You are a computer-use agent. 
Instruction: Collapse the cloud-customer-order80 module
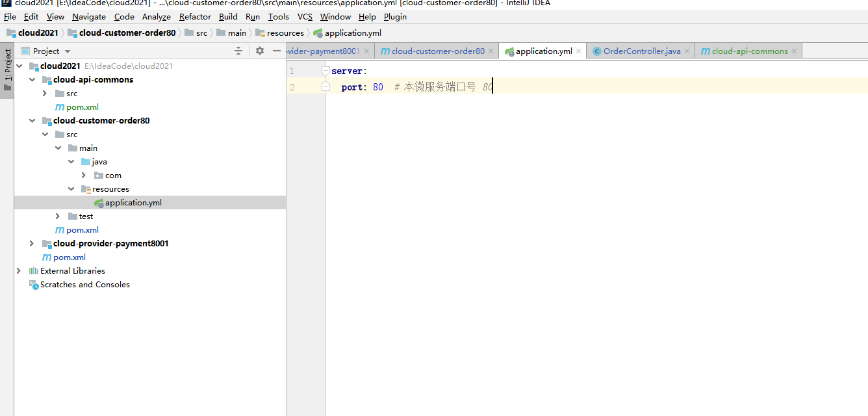(x=32, y=120)
